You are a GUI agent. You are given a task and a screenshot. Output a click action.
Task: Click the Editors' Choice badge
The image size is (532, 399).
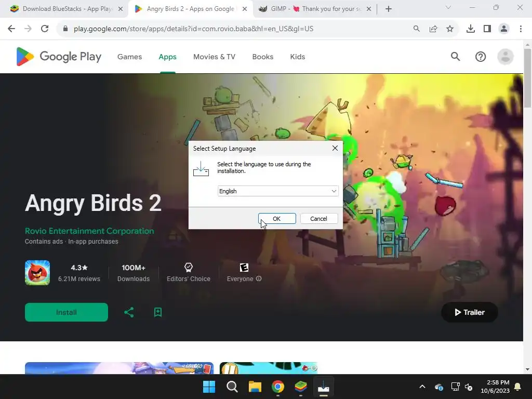pos(189,273)
